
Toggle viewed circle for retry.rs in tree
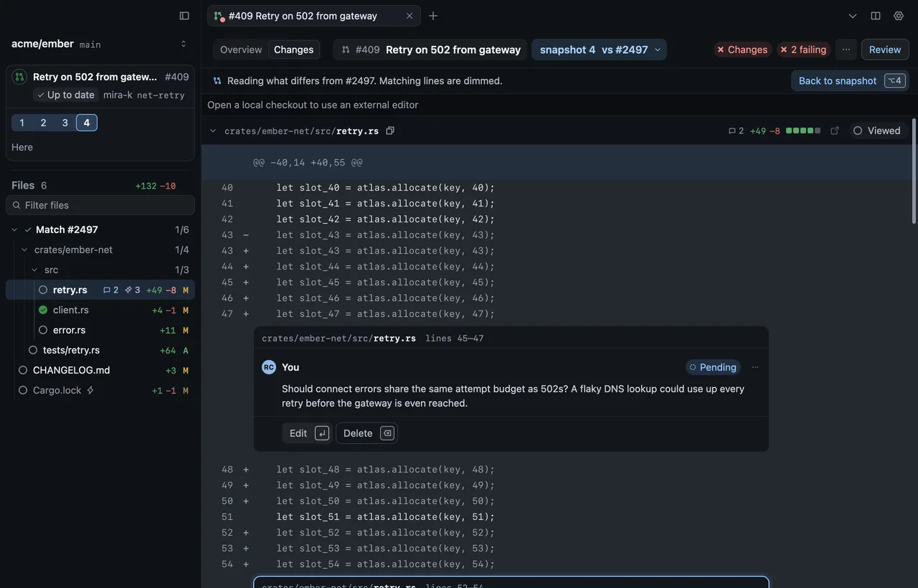43,290
